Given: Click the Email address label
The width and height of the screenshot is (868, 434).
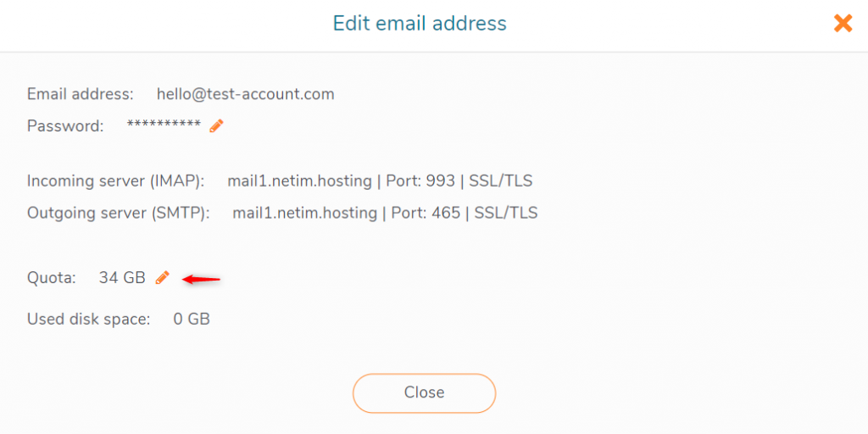Looking at the screenshot, I should click(81, 94).
